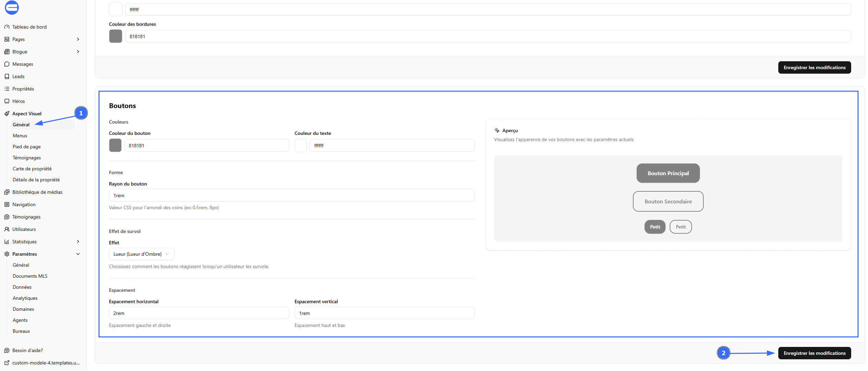Viewport: 868px width, 371px height.
Task: Click bottom Enregistrer les modifications button
Action: (x=814, y=353)
